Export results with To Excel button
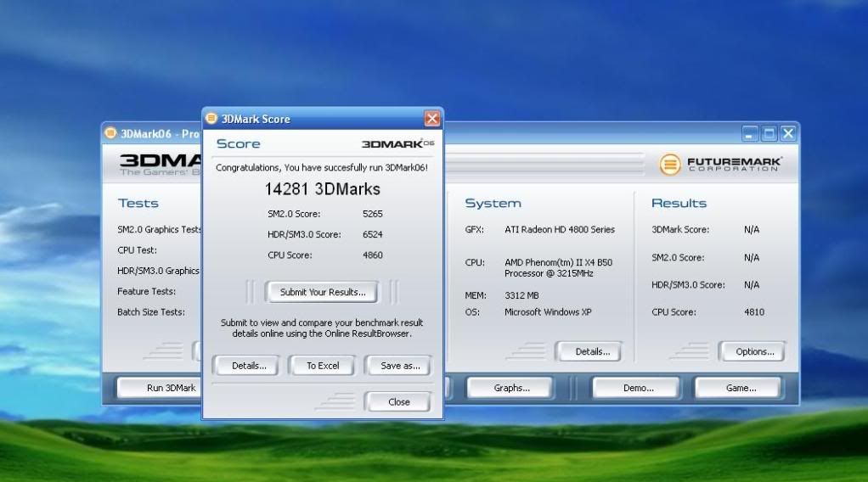 click(x=323, y=366)
